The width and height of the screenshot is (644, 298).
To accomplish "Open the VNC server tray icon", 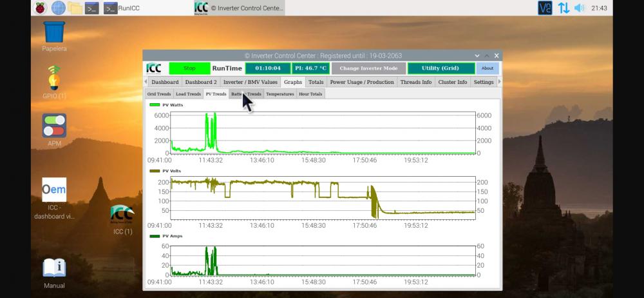I will (x=545, y=8).
